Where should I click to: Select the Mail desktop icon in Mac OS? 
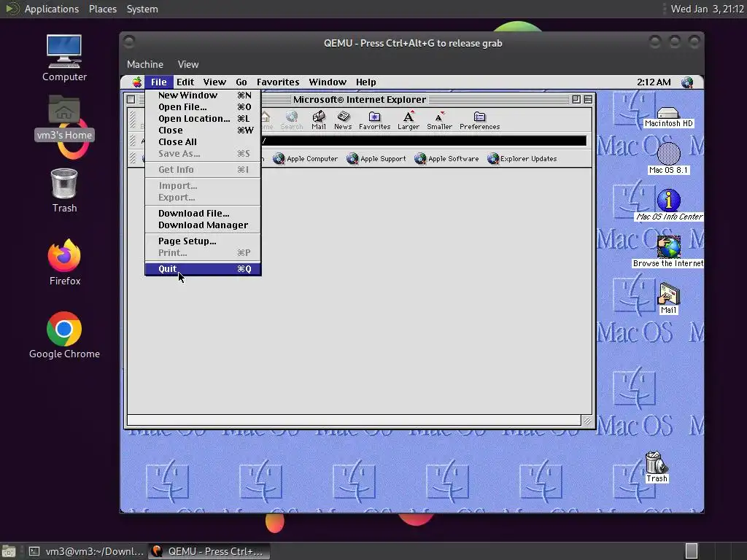pos(668,298)
